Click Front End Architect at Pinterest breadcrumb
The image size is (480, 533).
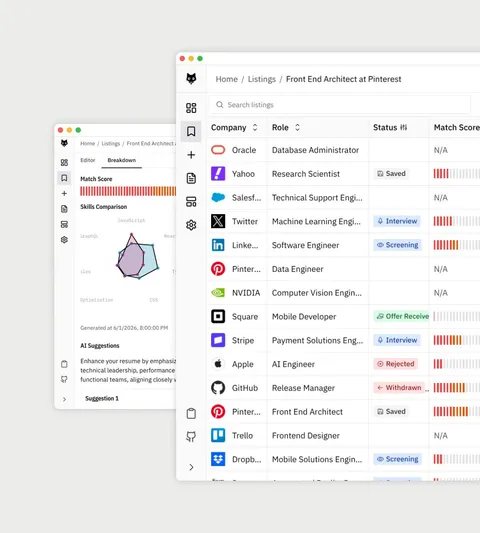344,79
